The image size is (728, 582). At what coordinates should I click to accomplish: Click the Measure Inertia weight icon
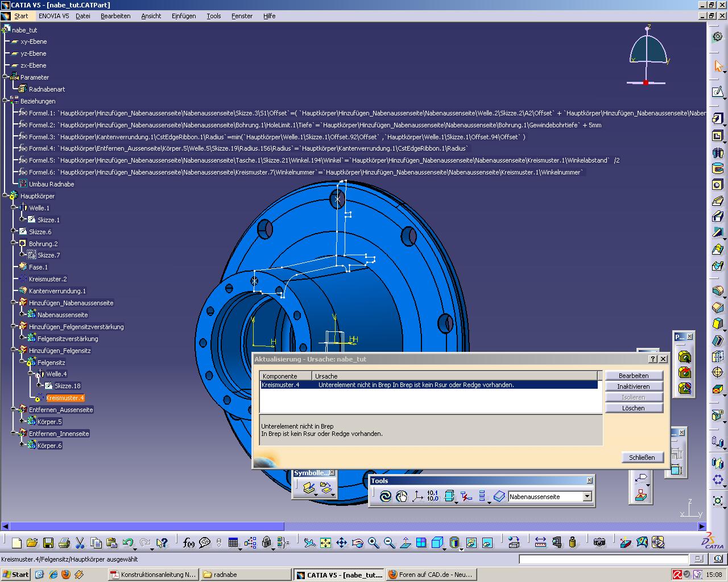572,543
